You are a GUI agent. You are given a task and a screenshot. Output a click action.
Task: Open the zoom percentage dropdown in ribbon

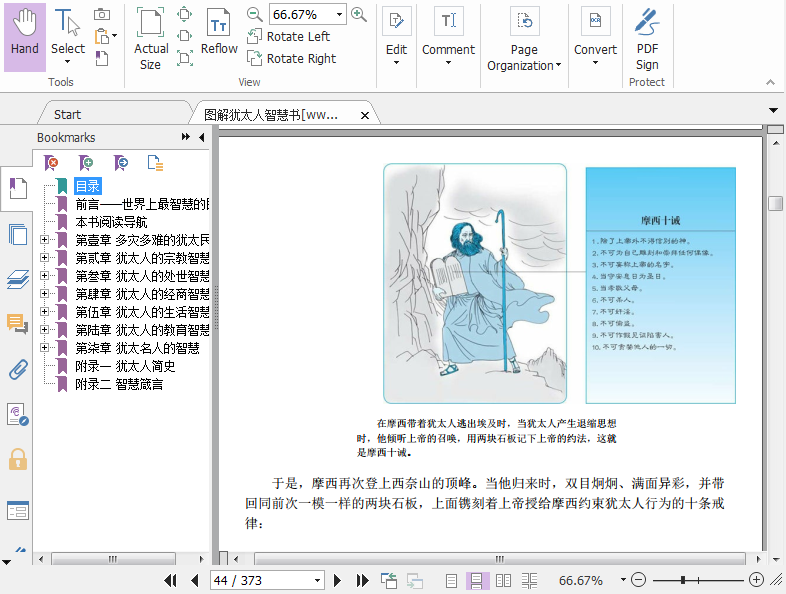click(340, 14)
